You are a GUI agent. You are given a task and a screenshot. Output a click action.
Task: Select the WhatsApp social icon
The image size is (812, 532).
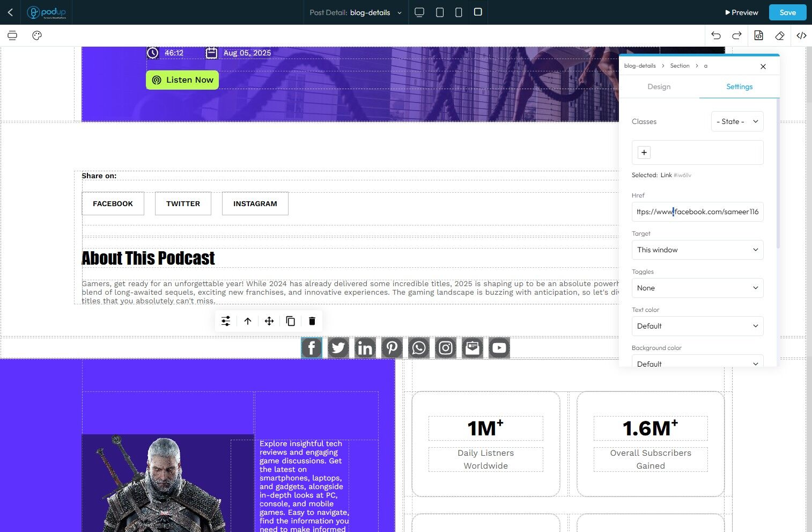419,348
